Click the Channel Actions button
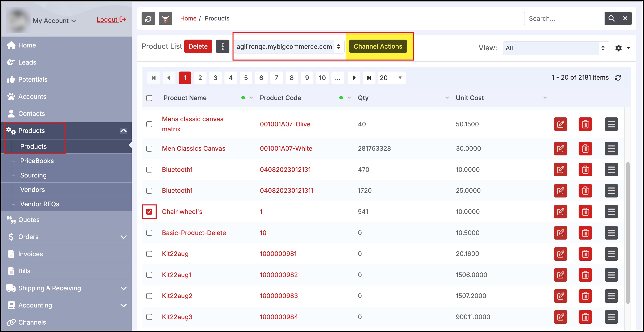Viewport: 644px width, 332px height. pyautogui.click(x=378, y=46)
